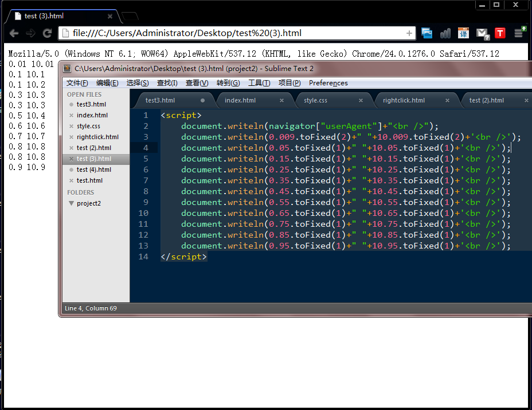Close index.html via sidebar x icon
Image resolution: width=532 pixels, height=410 pixels.
71,115
